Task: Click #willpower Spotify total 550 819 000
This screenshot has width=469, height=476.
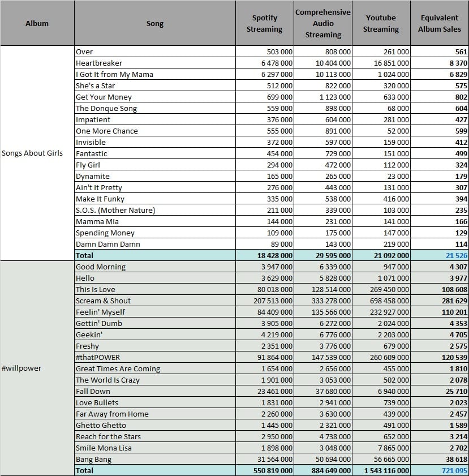Action: (265, 470)
